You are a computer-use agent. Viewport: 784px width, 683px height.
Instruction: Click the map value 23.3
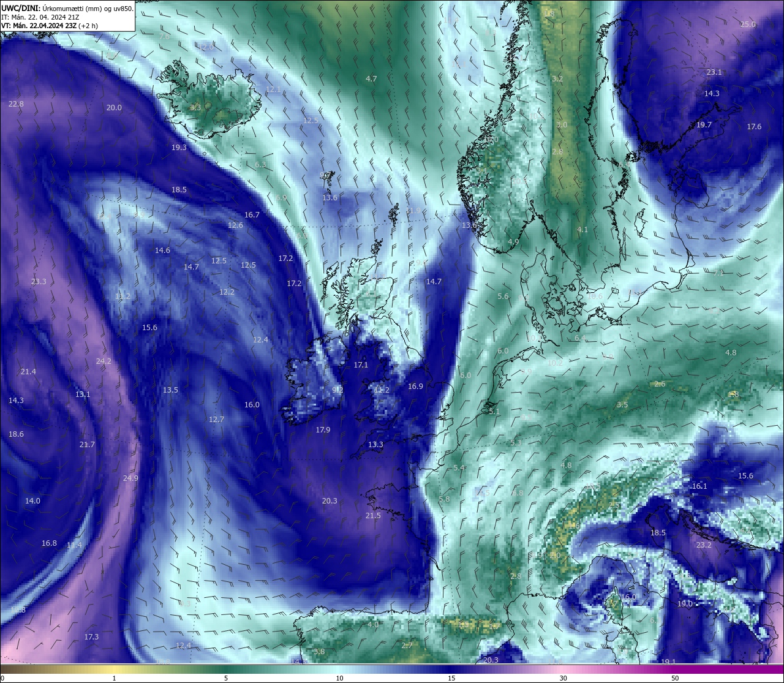tap(39, 282)
